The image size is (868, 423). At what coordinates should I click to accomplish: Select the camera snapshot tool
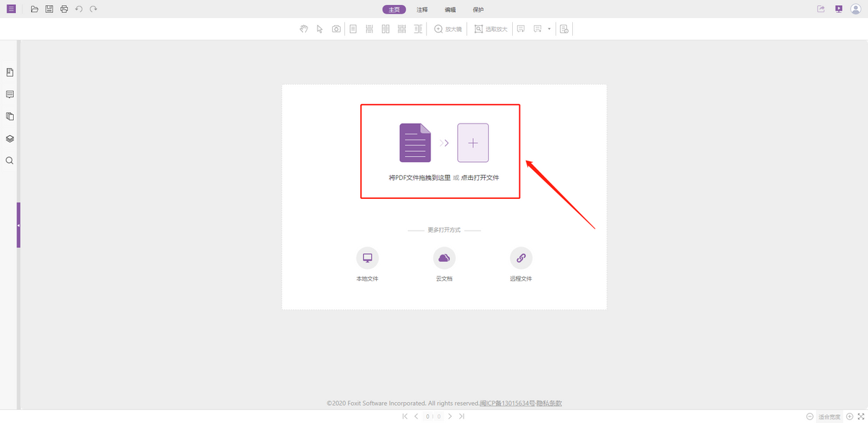(336, 29)
